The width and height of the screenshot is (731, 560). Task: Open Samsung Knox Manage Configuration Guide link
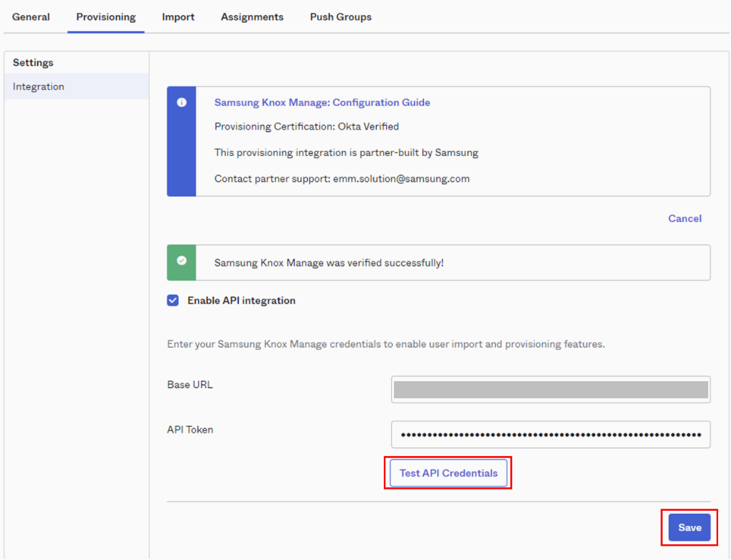pyautogui.click(x=322, y=102)
